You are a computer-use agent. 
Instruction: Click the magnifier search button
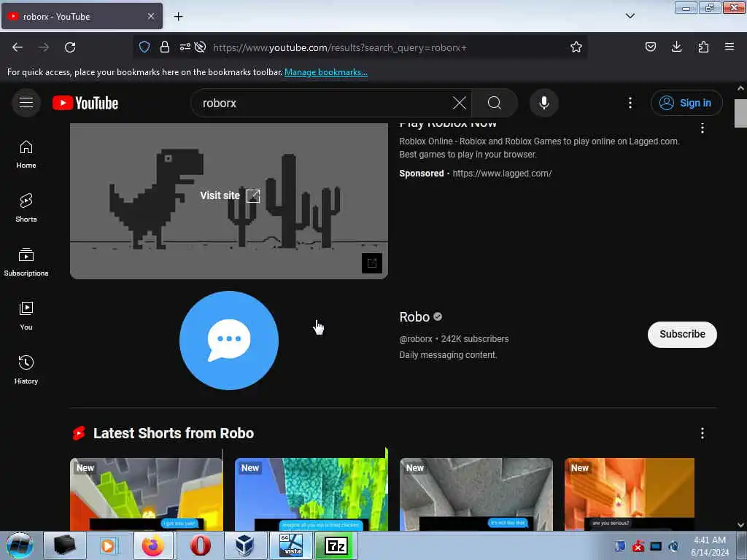(x=495, y=103)
